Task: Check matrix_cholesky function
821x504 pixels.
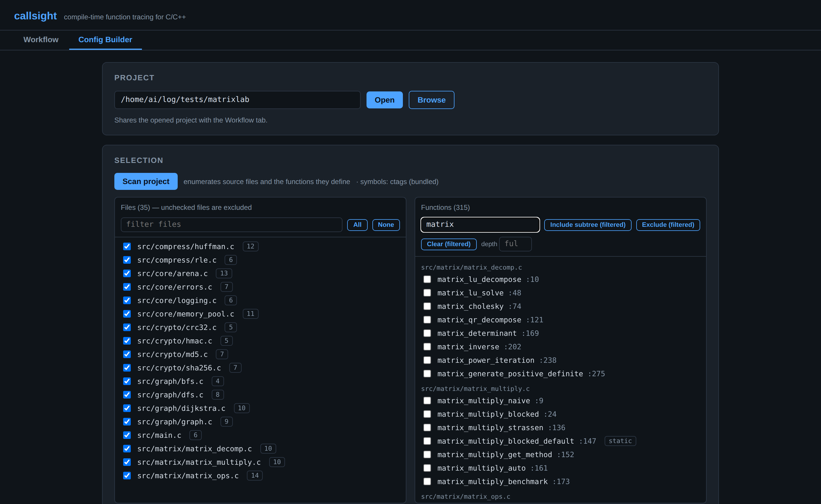Action: tap(427, 306)
